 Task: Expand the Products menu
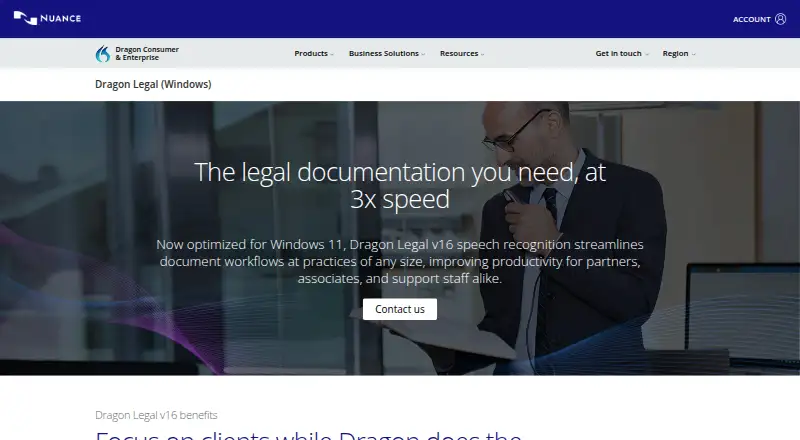tap(314, 53)
